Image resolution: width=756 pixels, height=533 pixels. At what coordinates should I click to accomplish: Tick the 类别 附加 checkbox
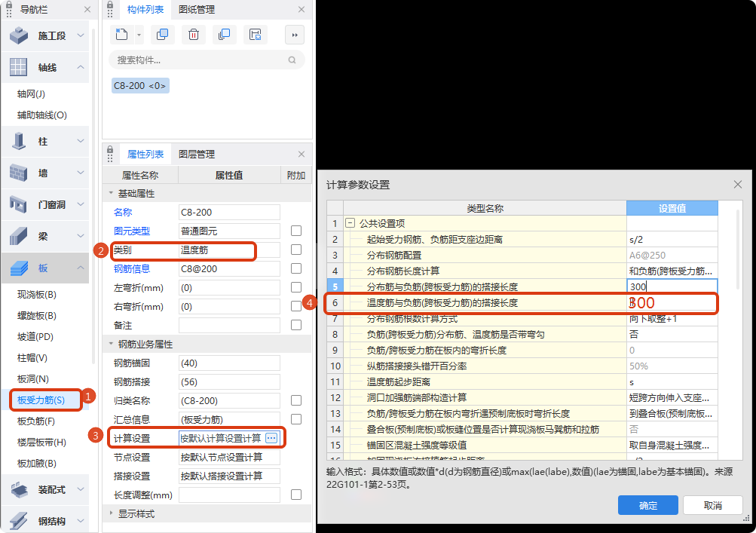click(x=296, y=250)
